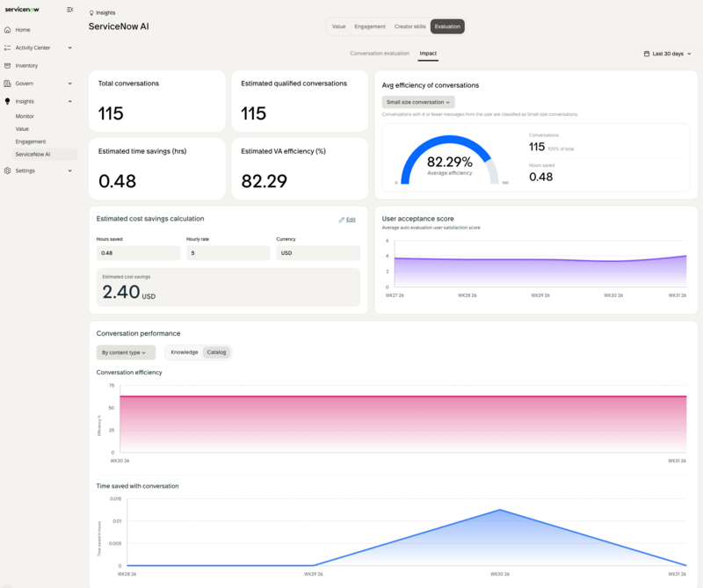
Task: Select the Impact subtab
Action: coord(428,54)
